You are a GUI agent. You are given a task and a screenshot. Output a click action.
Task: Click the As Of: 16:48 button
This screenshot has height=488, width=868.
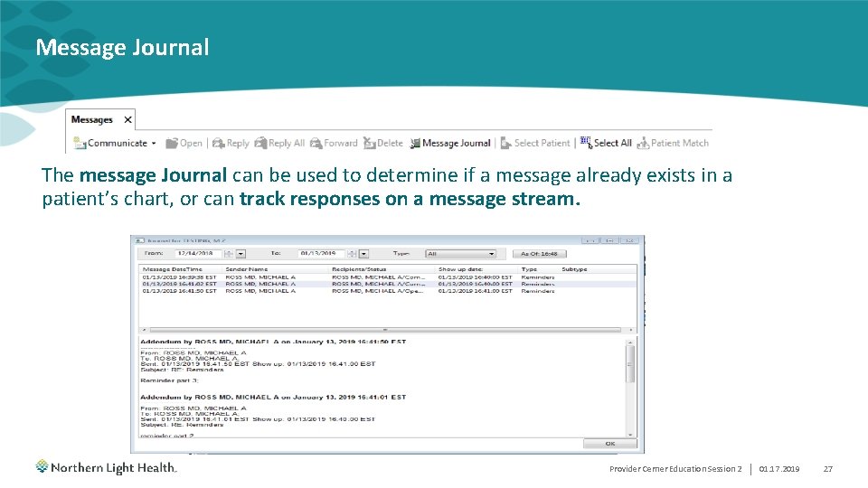click(x=539, y=254)
